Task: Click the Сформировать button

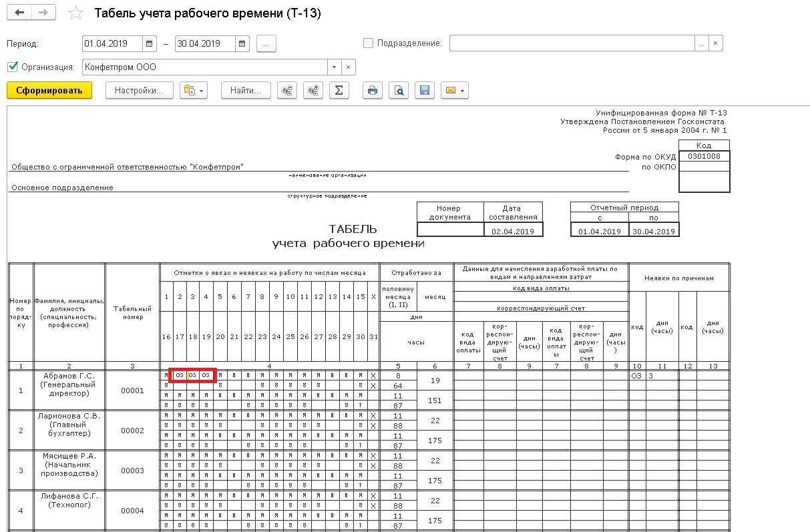Action: tap(49, 90)
